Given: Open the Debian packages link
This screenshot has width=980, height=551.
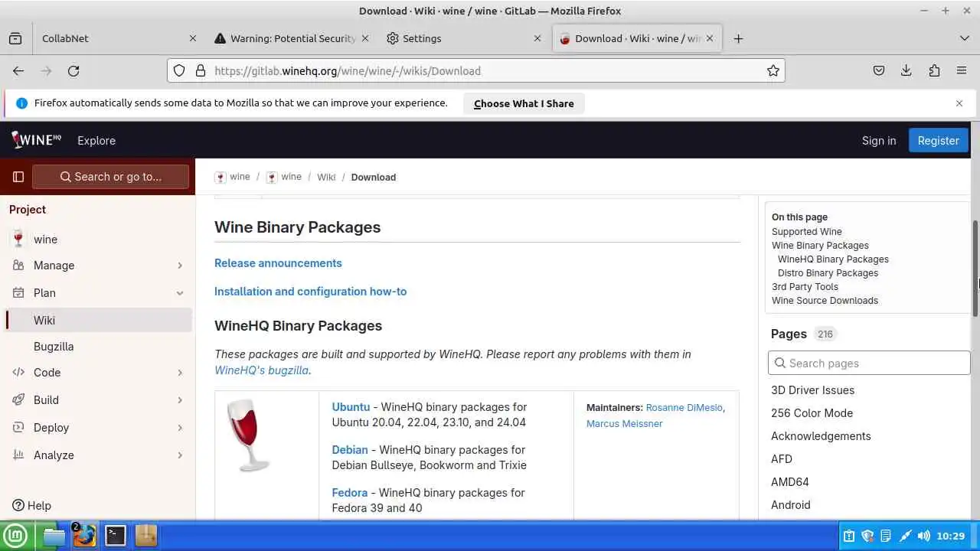Looking at the screenshot, I should tap(350, 449).
